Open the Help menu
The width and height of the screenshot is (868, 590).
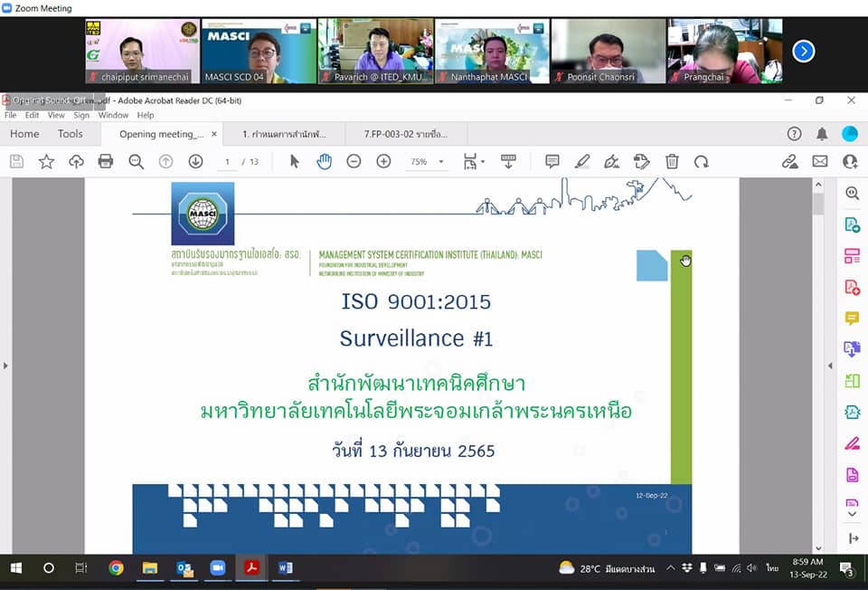coord(146,115)
